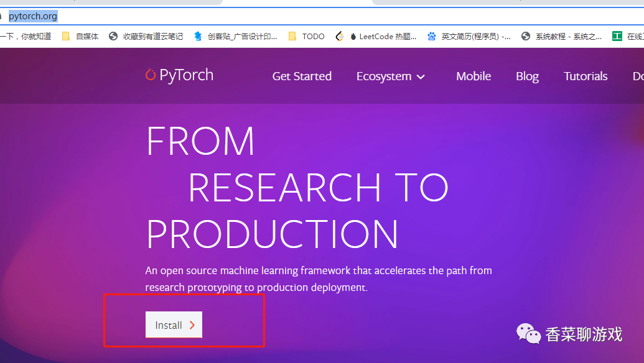Open the green 在线 bookmark icon
The width and height of the screenshot is (644, 363).
click(x=617, y=37)
